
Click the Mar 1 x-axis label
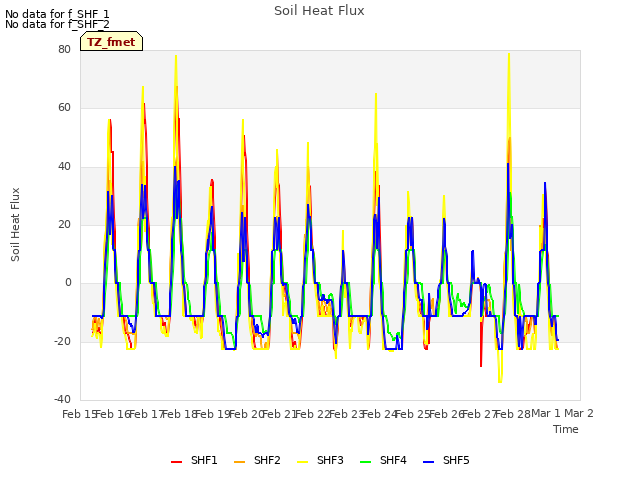tap(546, 413)
